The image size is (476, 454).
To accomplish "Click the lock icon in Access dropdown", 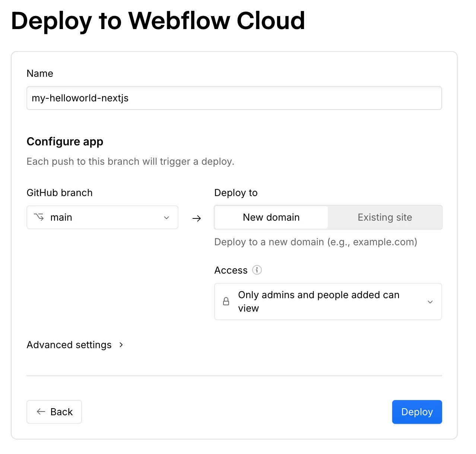I will click(x=226, y=301).
